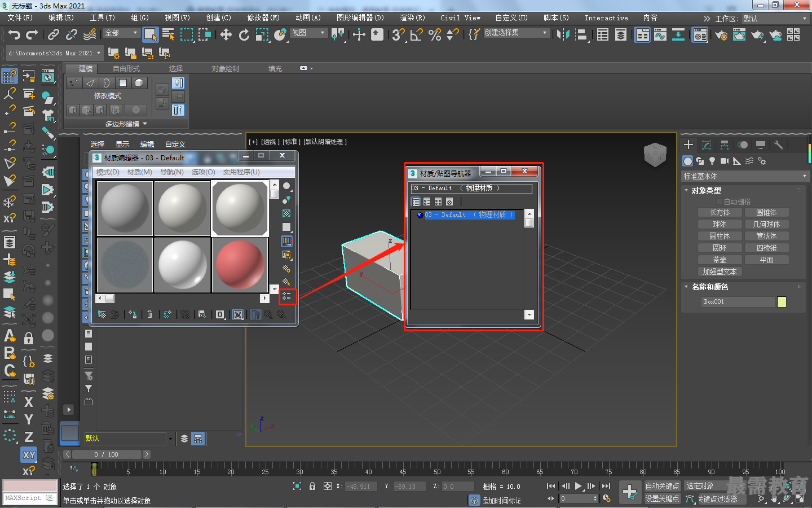This screenshot has width=812, height=508.
Task: Click the 茶壶 teapot button
Action: (720, 260)
